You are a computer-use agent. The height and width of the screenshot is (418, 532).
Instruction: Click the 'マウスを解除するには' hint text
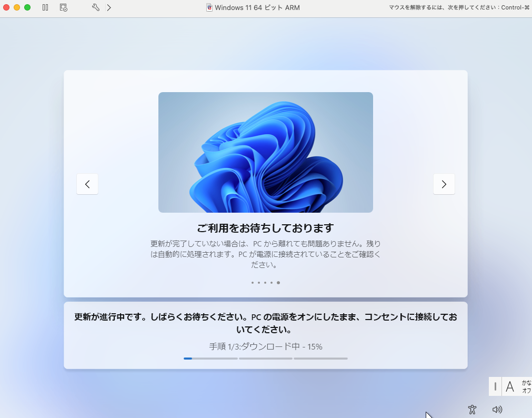pyautogui.click(x=459, y=7)
